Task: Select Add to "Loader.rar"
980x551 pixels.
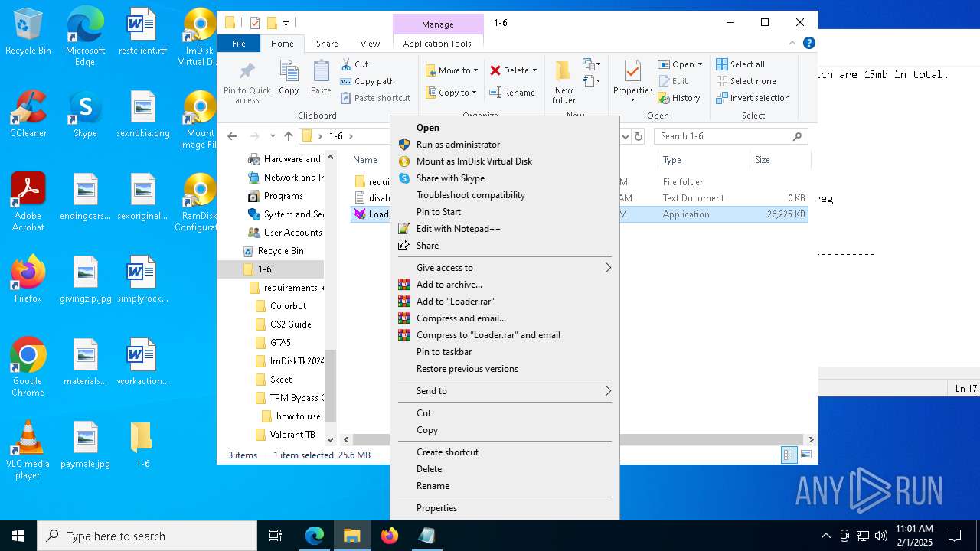Action: pyautogui.click(x=505, y=302)
